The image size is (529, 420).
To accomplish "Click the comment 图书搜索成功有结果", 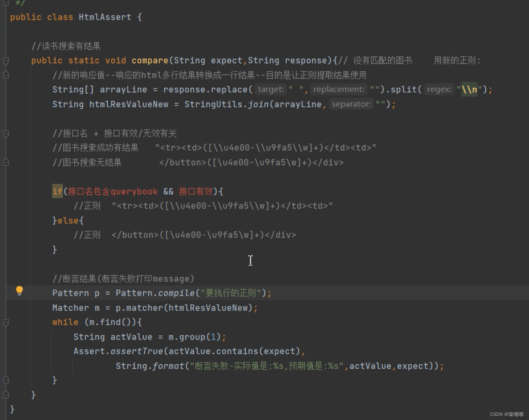I will point(96,148).
